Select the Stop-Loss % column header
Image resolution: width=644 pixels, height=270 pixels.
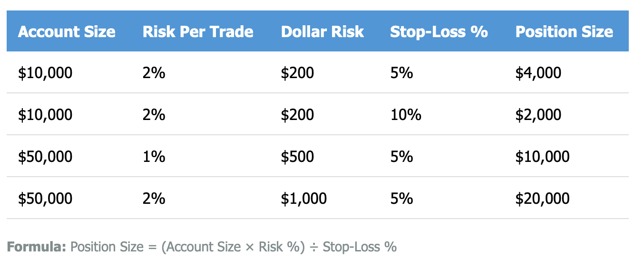439,32
